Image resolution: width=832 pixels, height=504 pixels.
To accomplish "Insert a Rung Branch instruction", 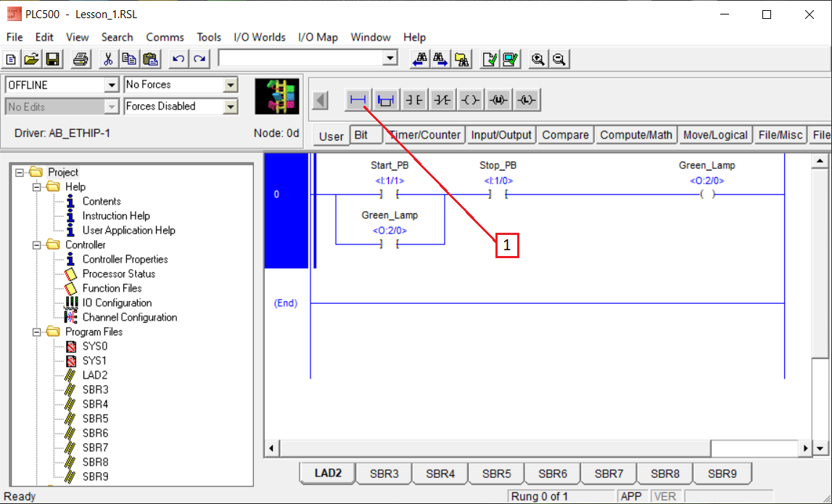I will coord(386,100).
